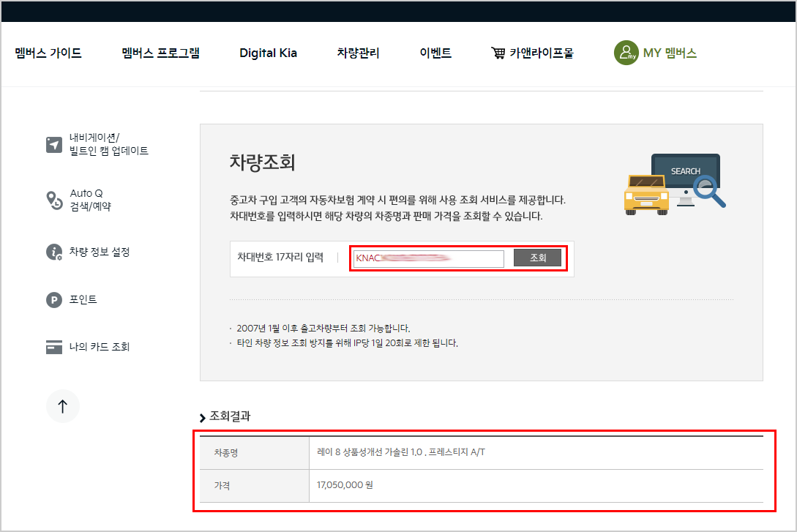Image resolution: width=797 pixels, height=532 pixels.
Task: Select the Digital Kia navigation item
Action: pyautogui.click(x=268, y=53)
